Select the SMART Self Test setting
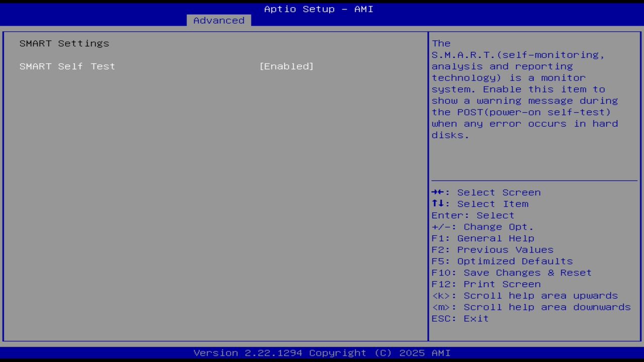The width and height of the screenshot is (644, 362). coord(67,66)
